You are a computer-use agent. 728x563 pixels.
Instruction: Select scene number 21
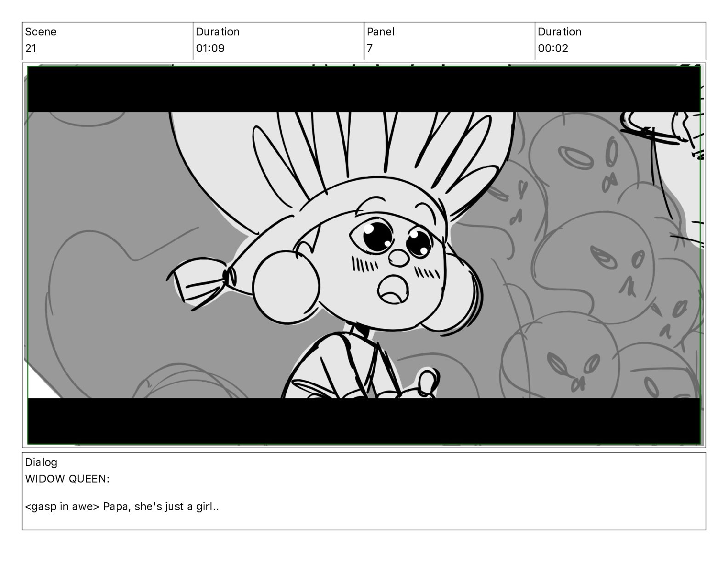30,48
